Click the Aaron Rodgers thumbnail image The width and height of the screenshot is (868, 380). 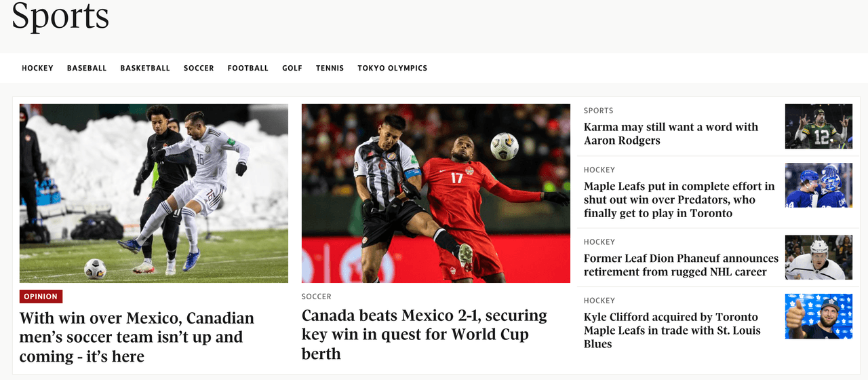click(x=818, y=126)
